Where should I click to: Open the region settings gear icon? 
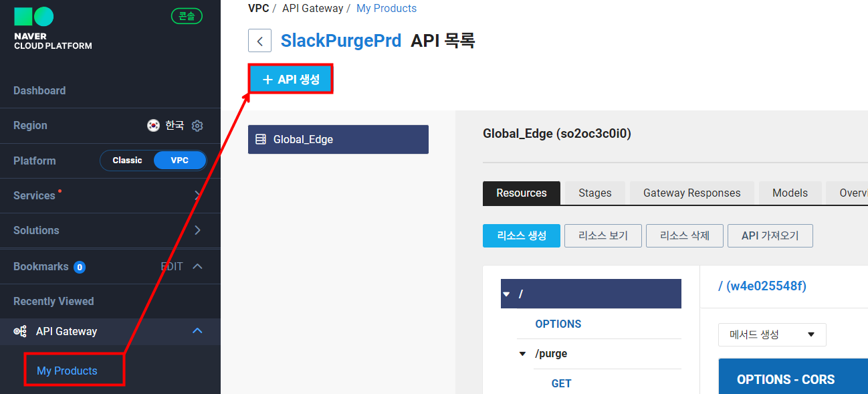[x=197, y=126]
